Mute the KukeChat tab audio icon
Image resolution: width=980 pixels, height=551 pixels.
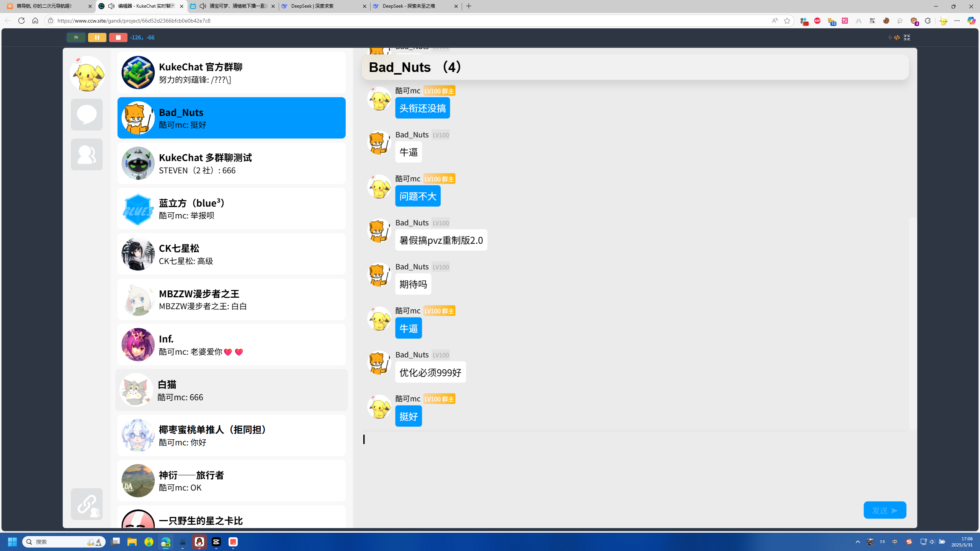pyautogui.click(x=111, y=6)
